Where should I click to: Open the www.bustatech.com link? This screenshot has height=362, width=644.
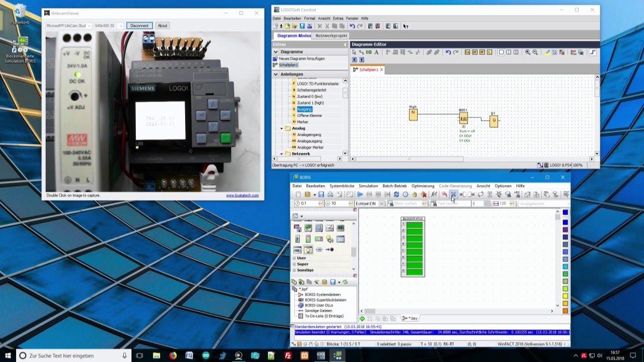point(243,196)
